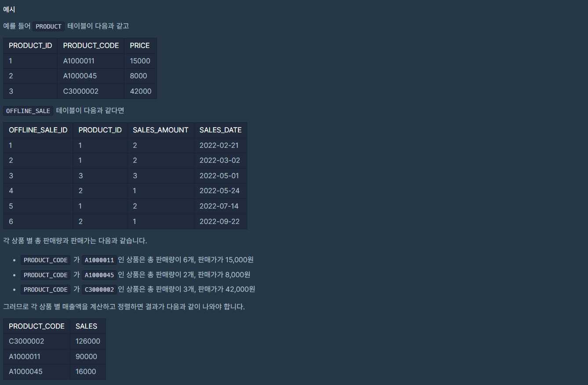Click the 2022-09-22 date cell
588x385 pixels.
click(219, 222)
